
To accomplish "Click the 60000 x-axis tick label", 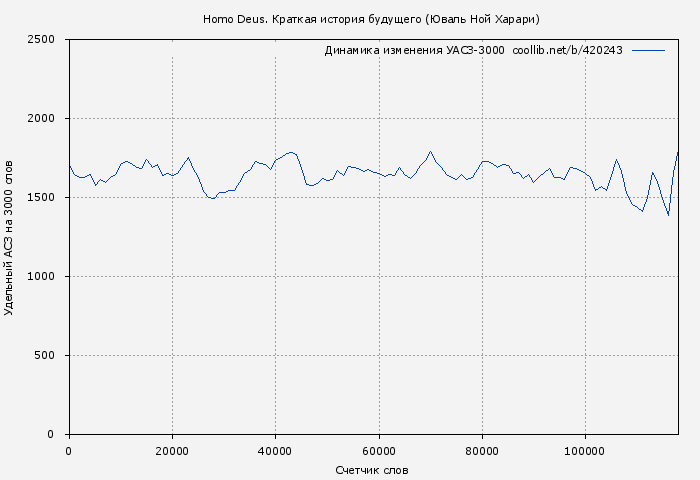I will [x=379, y=452].
